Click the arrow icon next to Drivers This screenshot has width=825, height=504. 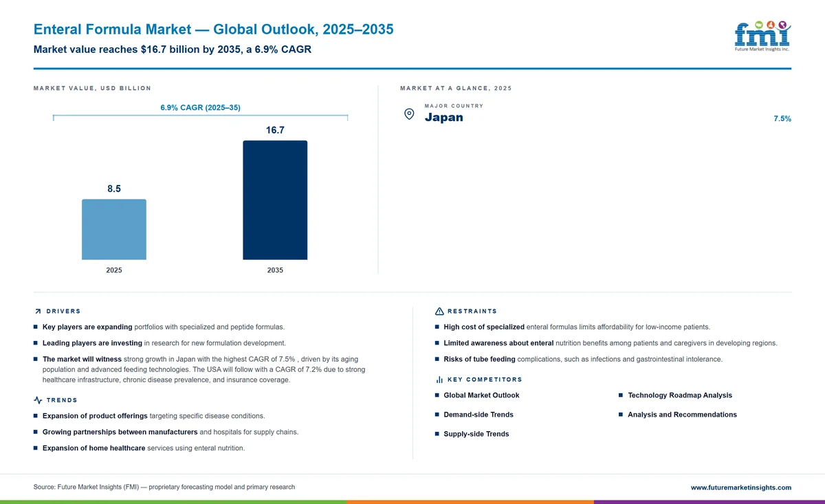click(37, 311)
